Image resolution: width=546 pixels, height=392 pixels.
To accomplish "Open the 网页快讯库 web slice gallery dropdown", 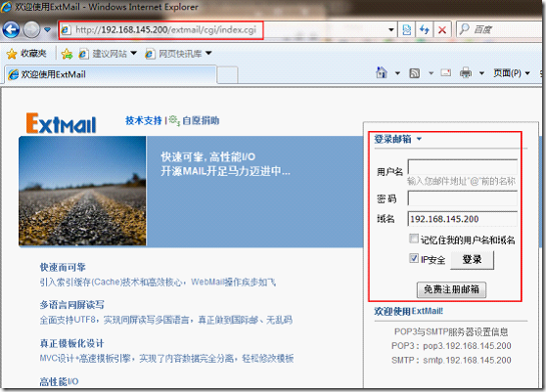I will (x=178, y=54).
